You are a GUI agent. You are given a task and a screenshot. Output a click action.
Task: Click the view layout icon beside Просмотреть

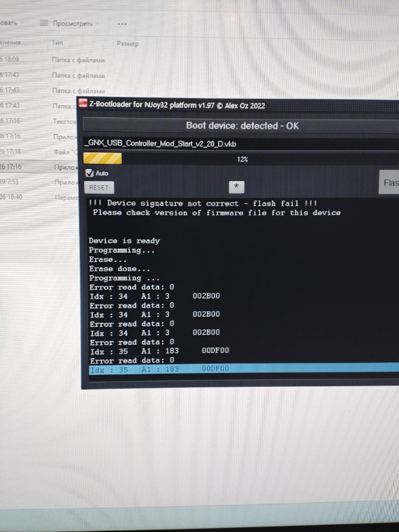44,24
